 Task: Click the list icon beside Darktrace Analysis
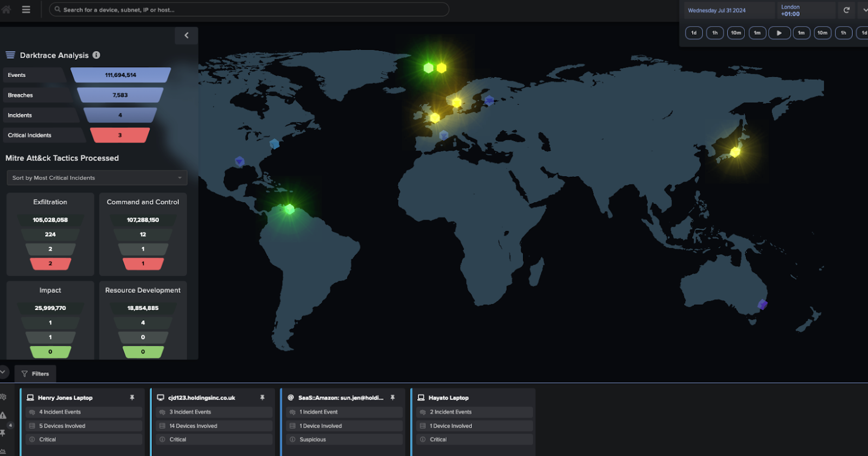click(10, 55)
